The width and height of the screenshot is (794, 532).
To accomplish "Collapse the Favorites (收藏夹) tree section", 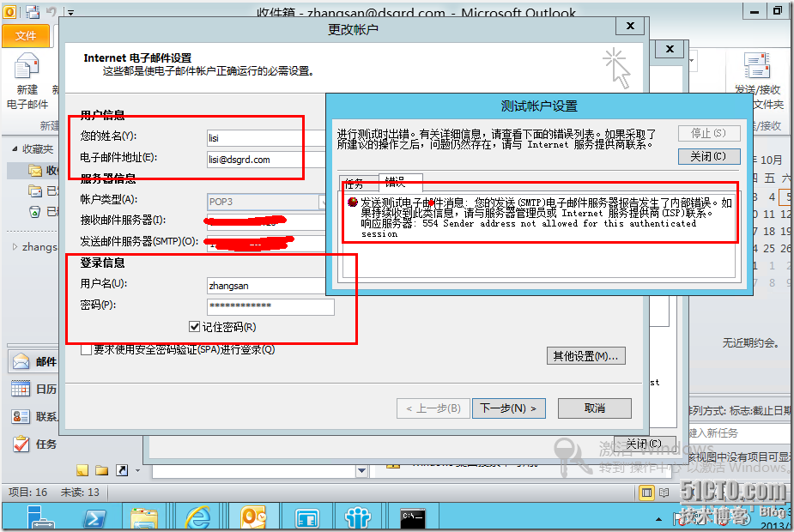I will click(x=15, y=148).
